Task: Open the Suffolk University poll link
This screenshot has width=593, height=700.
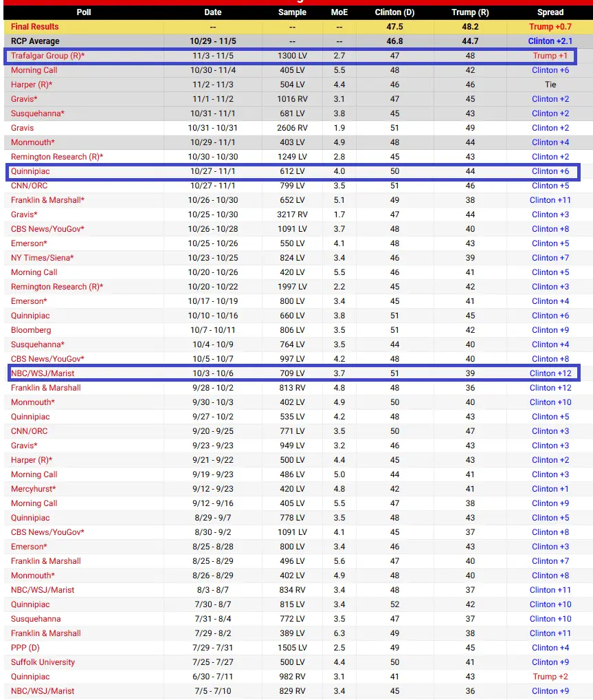Action: click(x=43, y=662)
